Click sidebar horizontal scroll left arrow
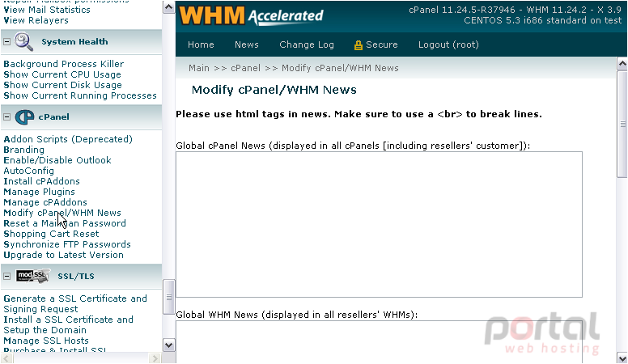This screenshot has height=364, width=628. tap(6, 358)
